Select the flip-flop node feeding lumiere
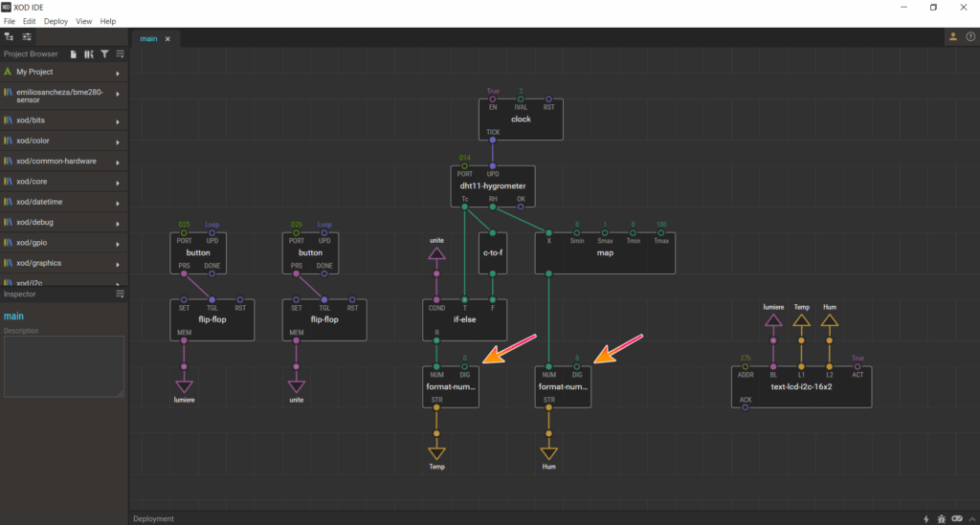The height and width of the screenshot is (525, 980). 212,319
